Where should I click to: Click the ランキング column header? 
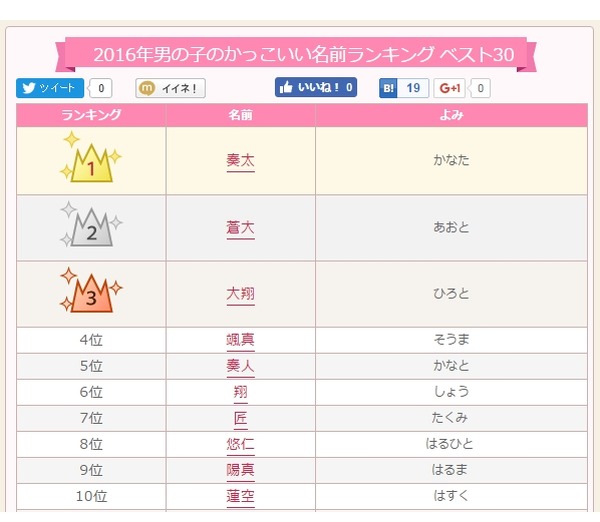coord(91,115)
